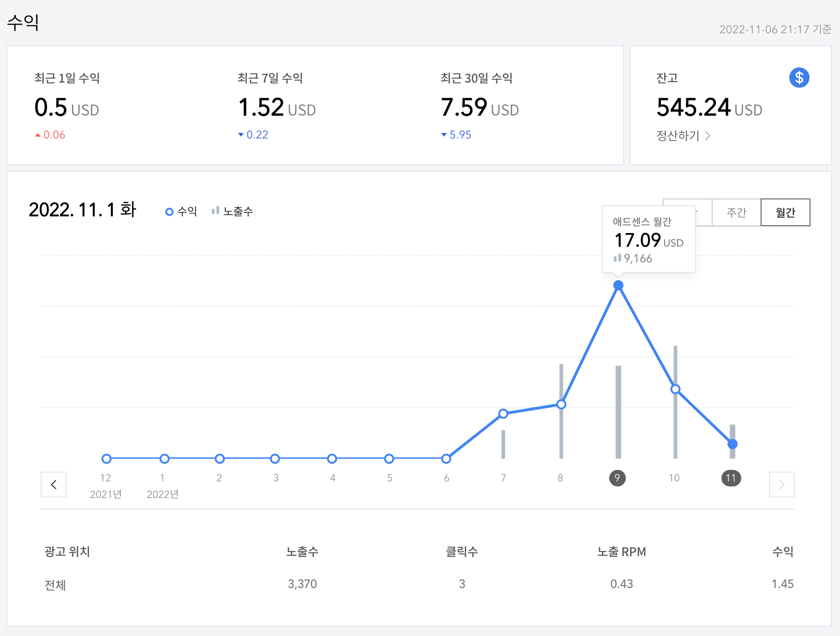This screenshot has height=636, width=840.
Task: Click the 수익 page title
Action: pos(23,22)
